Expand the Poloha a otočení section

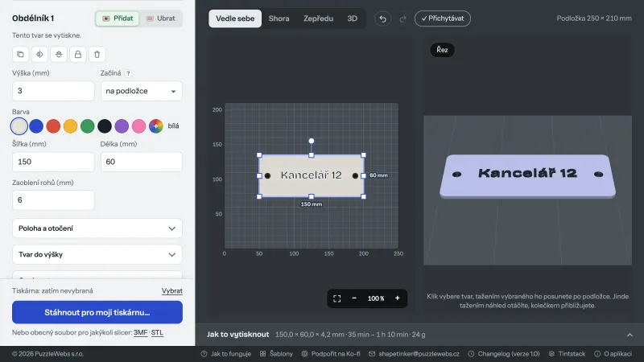coord(97,228)
